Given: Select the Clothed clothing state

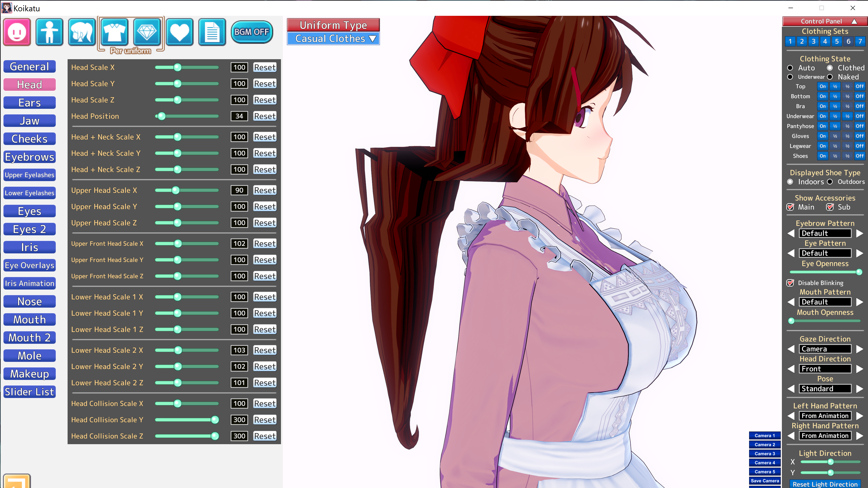Looking at the screenshot, I should tap(830, 68).
